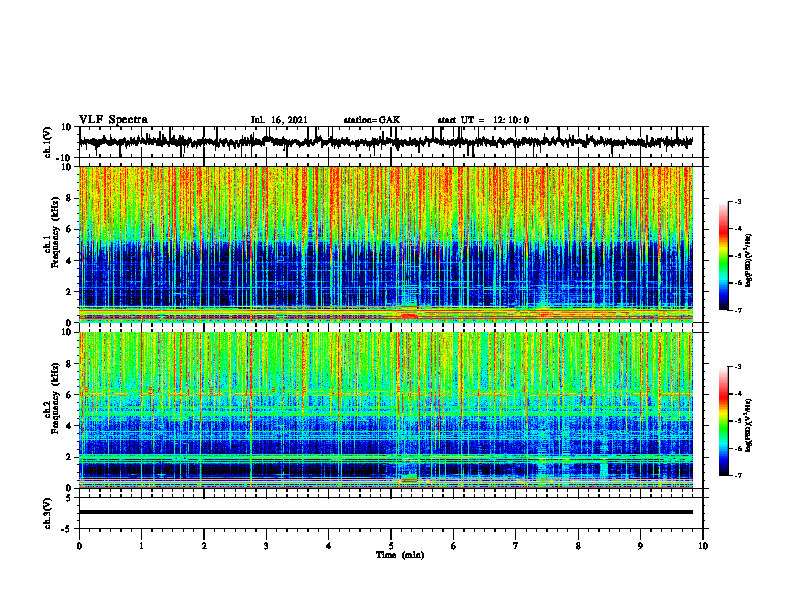792x612 pixels.
Task: Click tick label 10 on the Time axis
Action: (x=703, y=546)
